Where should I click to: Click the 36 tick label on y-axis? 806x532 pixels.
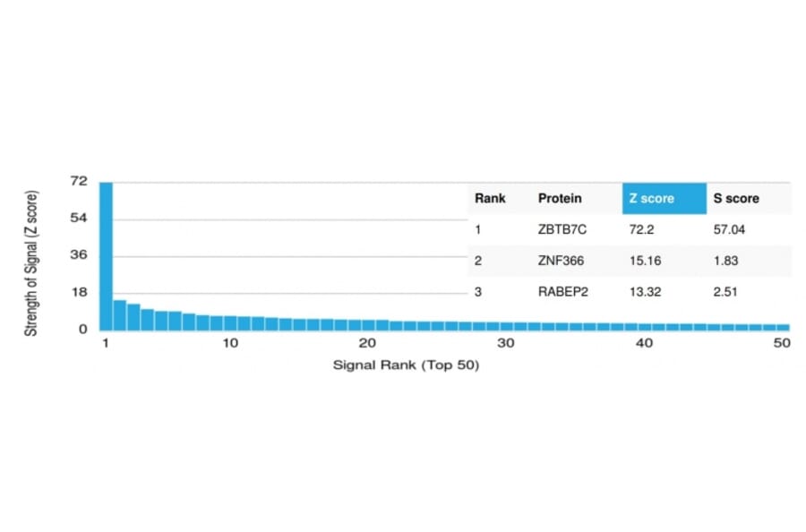pyautogui.click(x=79, y=255)
